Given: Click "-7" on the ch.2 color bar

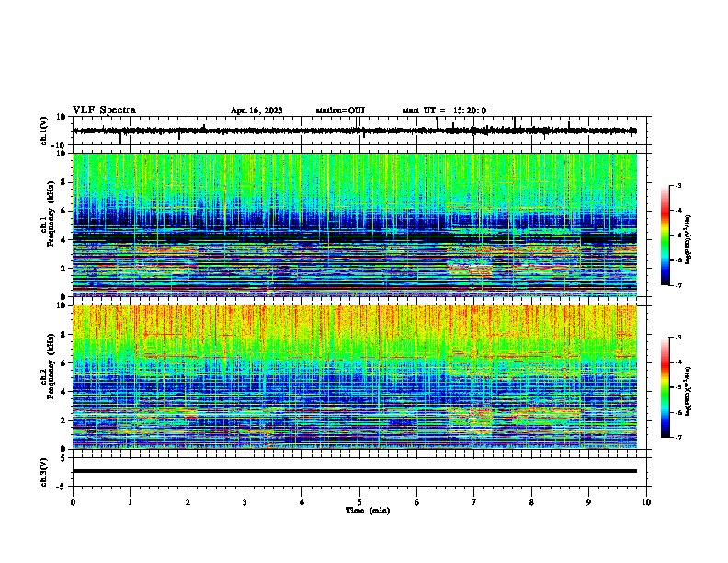Looking at the screenshot, I should click(x=677, y=437).
